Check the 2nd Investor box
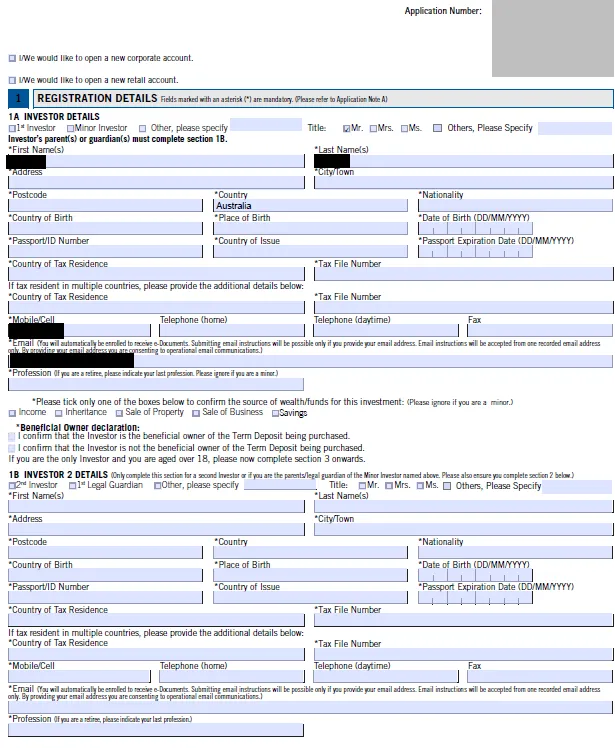615x748 pixels. click(12, 486)
